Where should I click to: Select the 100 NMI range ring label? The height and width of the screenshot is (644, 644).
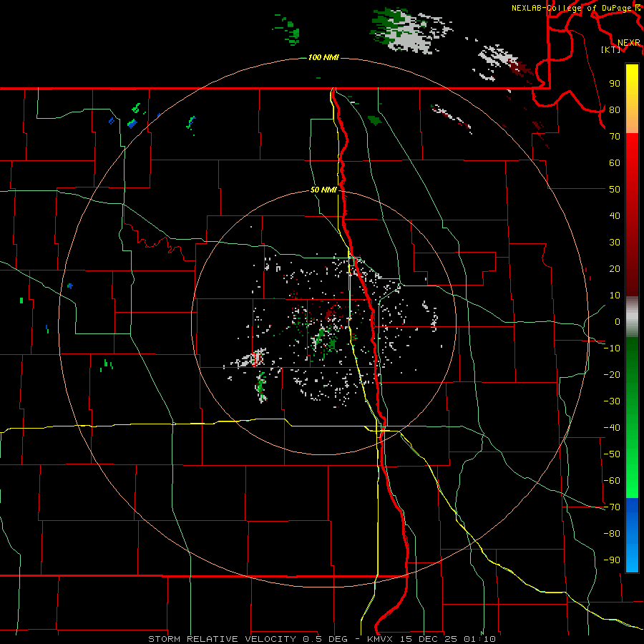[323, 57]
